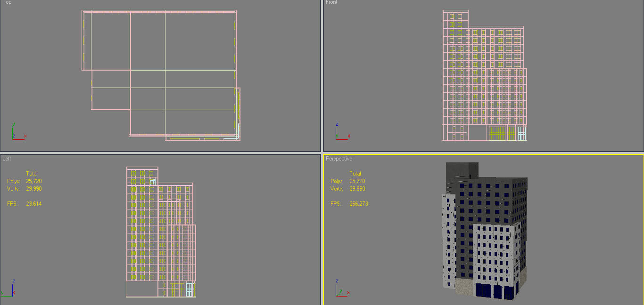The width and height of the screenshot is (644, 305).
Task: Click the Left viewport label
Action: pos(7,159)
